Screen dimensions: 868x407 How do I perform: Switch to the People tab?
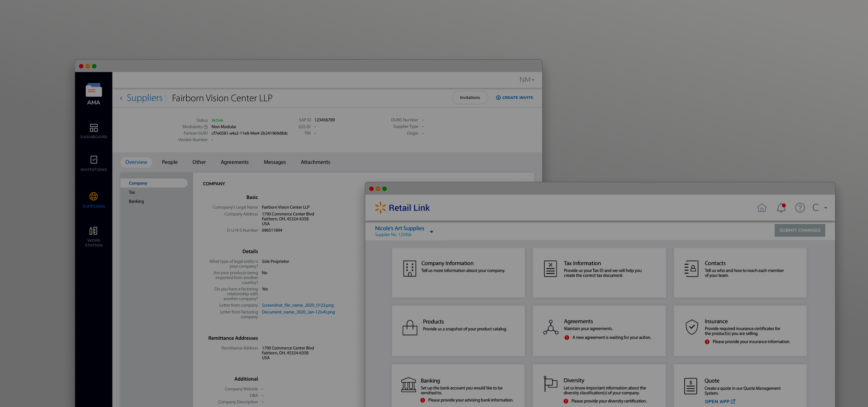pos(169,162)
